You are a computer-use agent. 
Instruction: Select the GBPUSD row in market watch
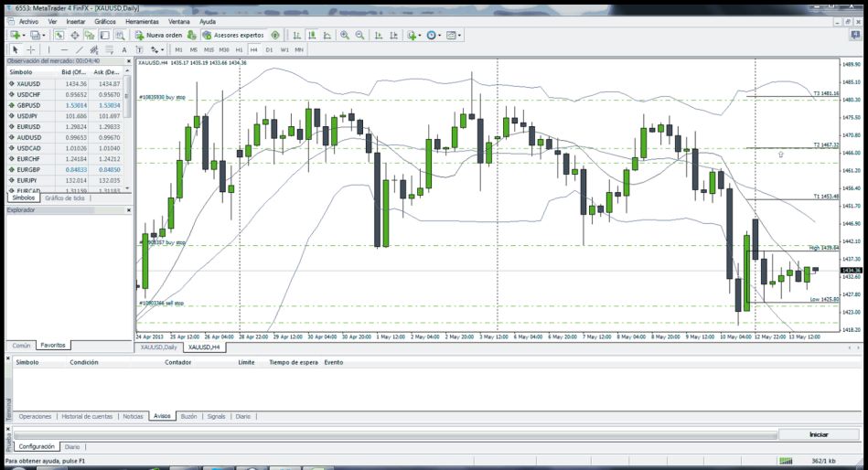point(28,105)
